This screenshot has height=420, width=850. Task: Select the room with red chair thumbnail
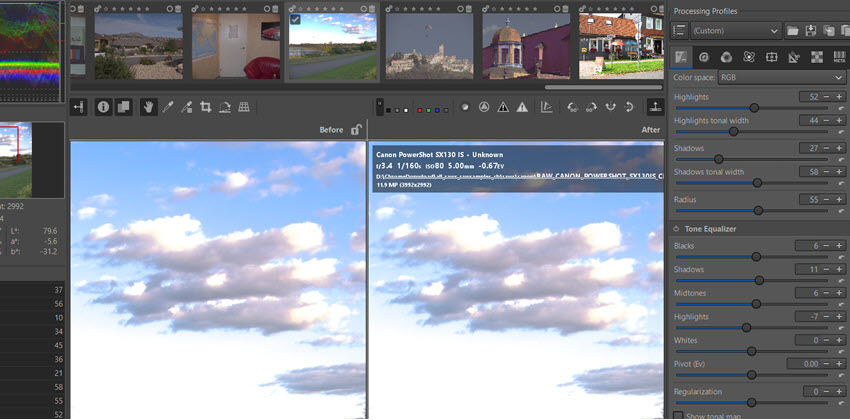click(x=236, y=46)
